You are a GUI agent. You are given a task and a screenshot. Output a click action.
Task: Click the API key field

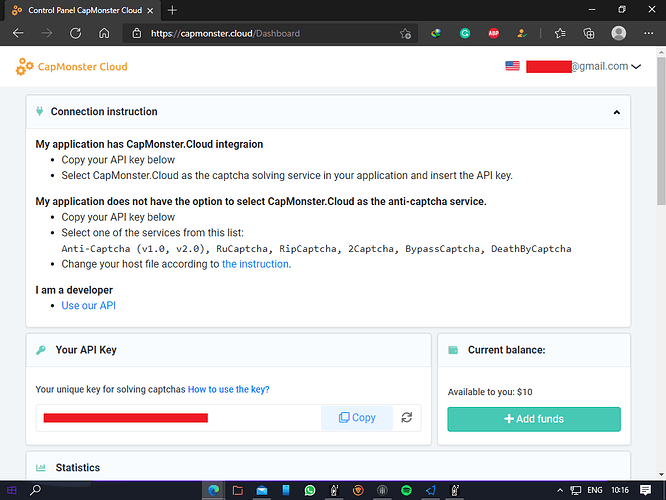tap(178, 418)
